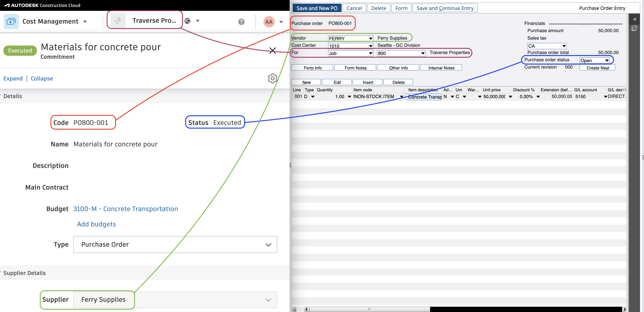The height and width of the screenshot is (312, 644).
Task: Click the Add budgets link
Action: click(x=96, y=224)
